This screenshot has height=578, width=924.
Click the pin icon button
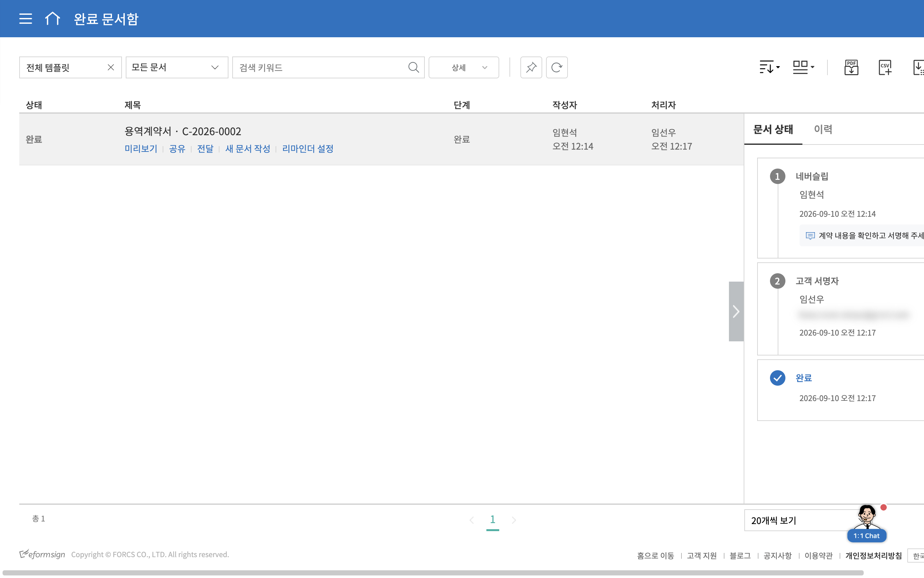(x=531, y=67)
